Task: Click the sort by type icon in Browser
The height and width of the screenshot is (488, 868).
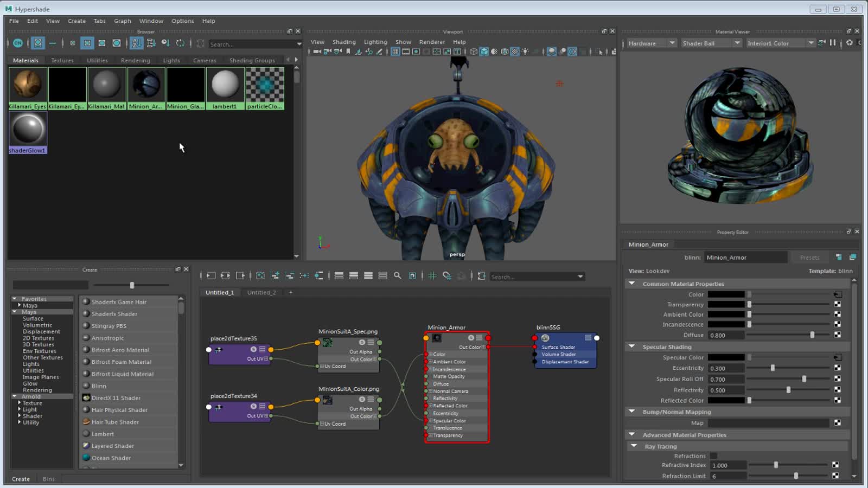Action: click(151, 43)
